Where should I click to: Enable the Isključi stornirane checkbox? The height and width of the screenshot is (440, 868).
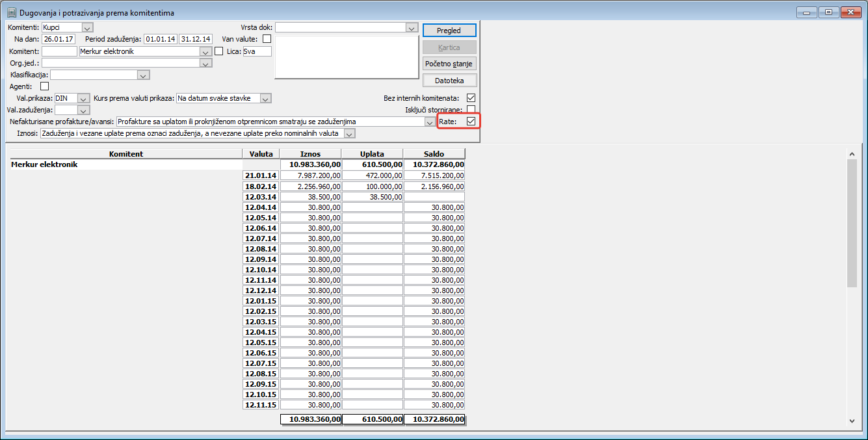pos(471,110)
